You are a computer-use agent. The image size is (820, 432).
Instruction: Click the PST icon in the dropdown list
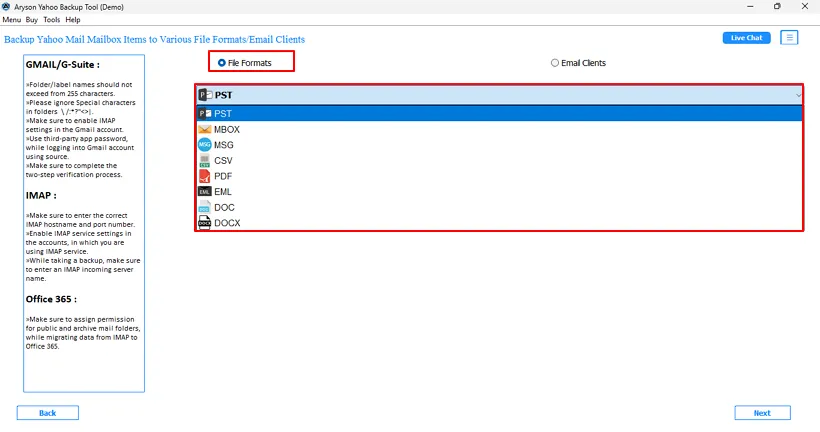pos(205,113)
